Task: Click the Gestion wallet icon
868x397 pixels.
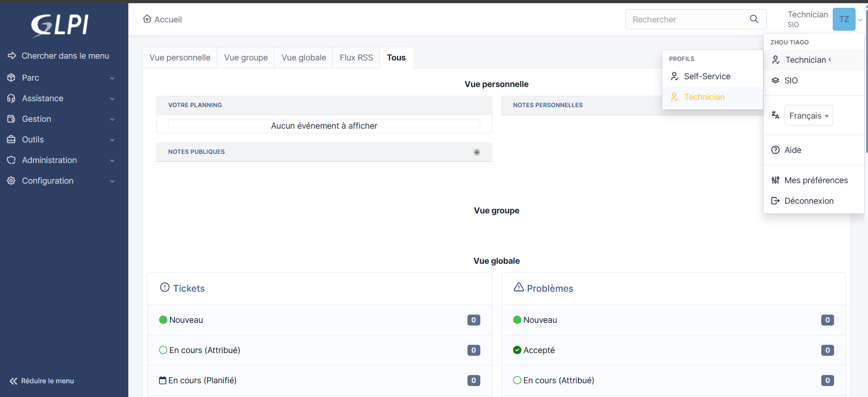Action: (11, 119)
